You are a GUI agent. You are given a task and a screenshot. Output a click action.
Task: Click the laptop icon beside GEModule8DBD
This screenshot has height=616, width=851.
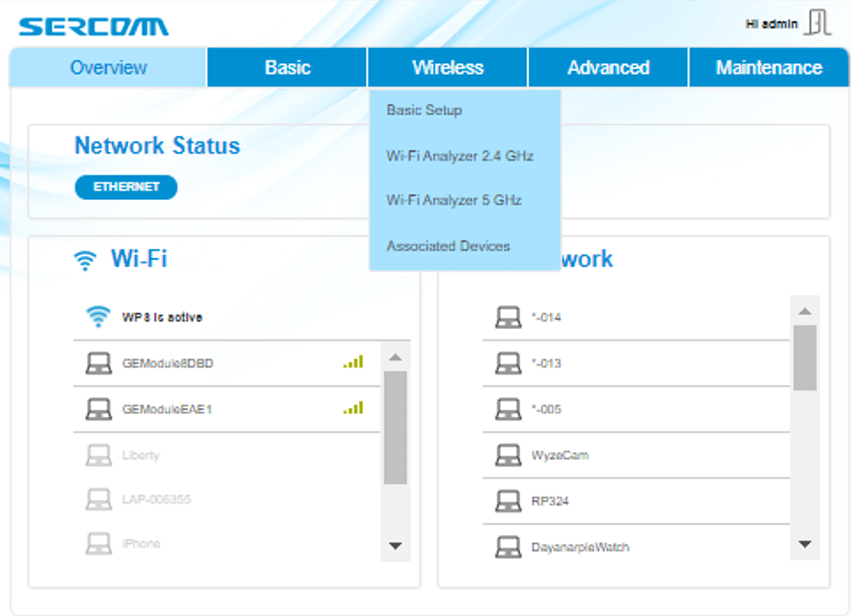pos(98,363)
